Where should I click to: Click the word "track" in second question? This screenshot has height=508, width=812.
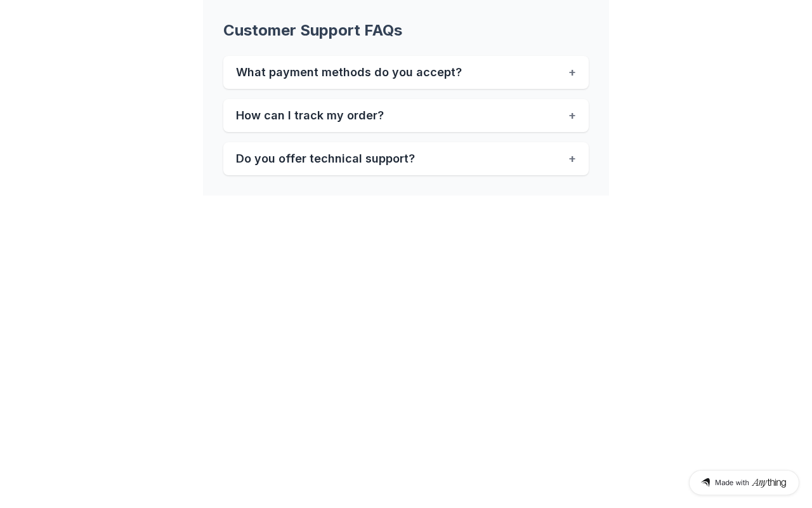pos(308,116)
